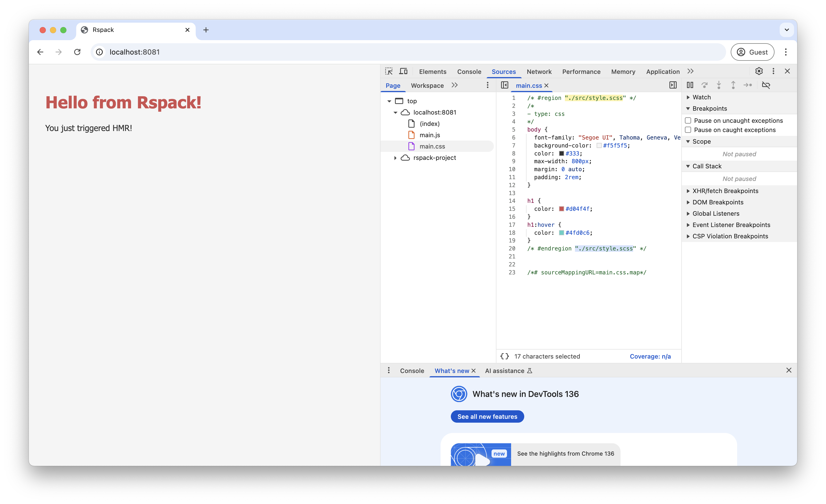The image size is (826, 504).
Task: Collapse the Breakpoints section
Action: [x=688, y=109]
